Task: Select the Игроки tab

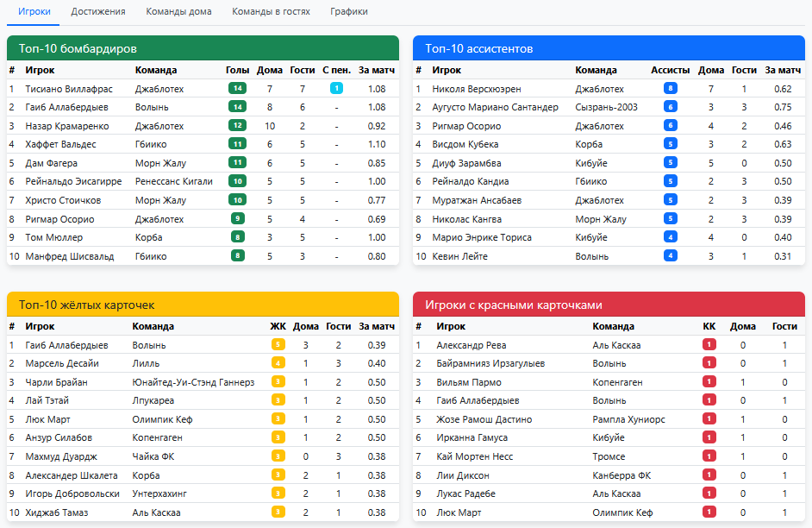Action: click(34, 12)
